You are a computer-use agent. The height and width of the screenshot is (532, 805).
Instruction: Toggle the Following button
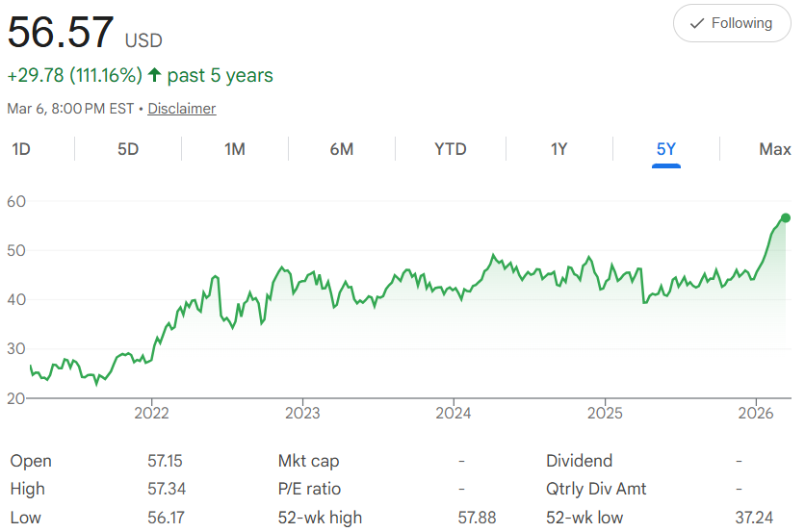(732, 23)
